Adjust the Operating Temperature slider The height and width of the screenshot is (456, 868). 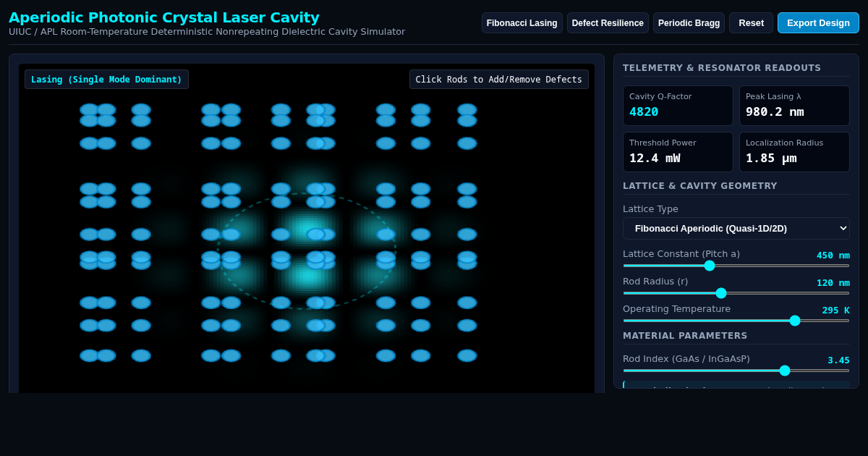[x=736, y=321]
